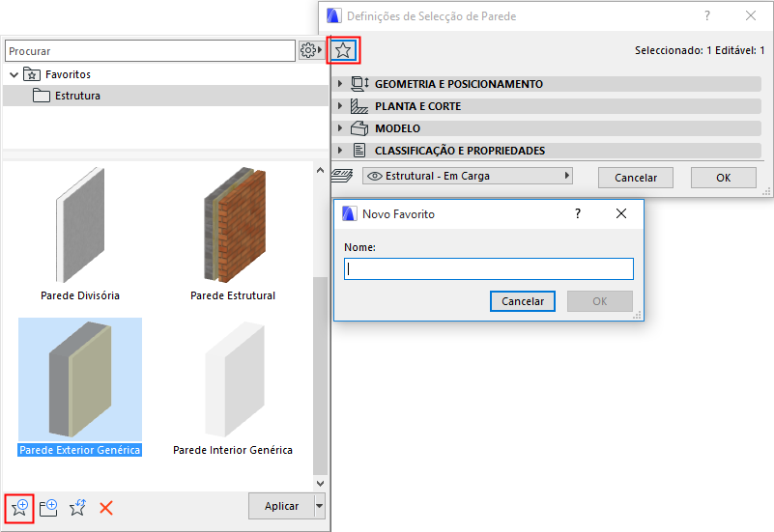The height and width of the screenshot is (532, 774).
Task: Click Cancelar in Wall Settings dialog
Action: coord(635,178)
